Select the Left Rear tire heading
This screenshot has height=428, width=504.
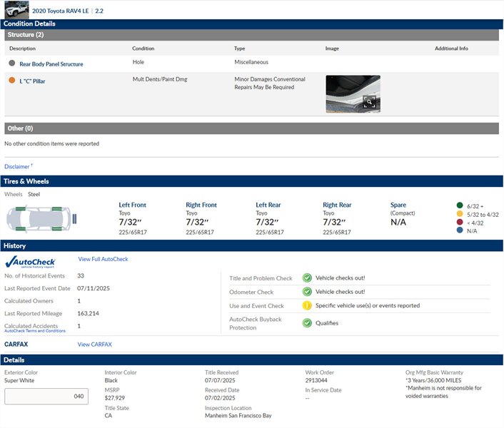(x=268, y=205)
